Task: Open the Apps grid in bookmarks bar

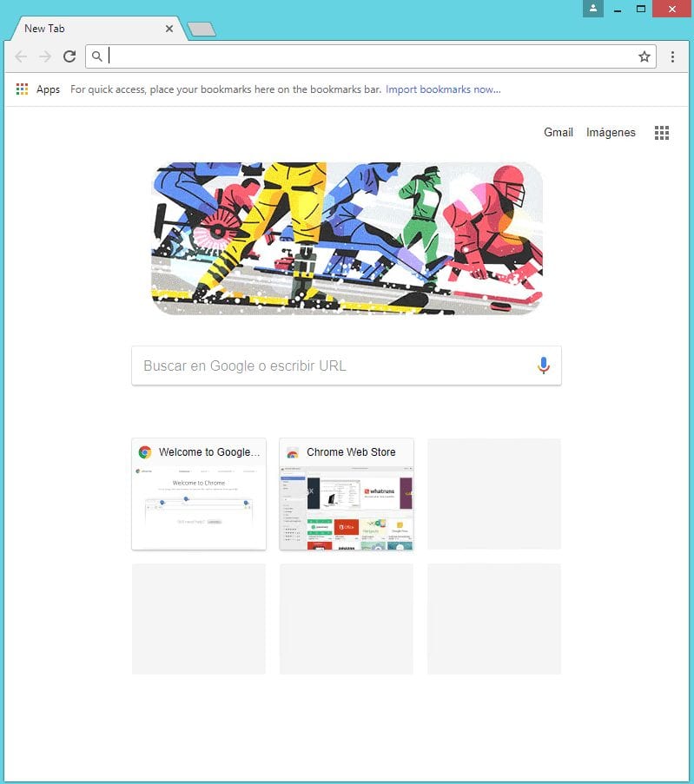Action: [22, 89]
